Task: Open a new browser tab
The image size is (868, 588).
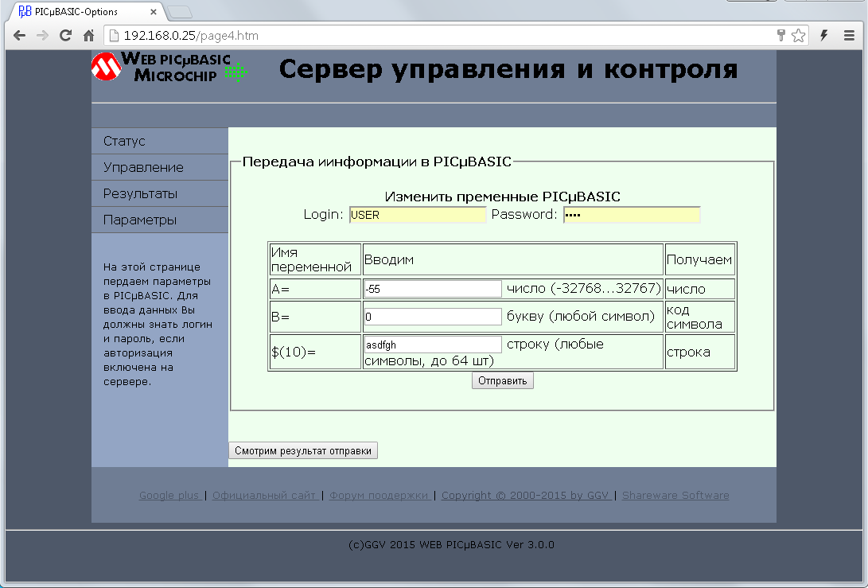Action: tap(179, 12)
